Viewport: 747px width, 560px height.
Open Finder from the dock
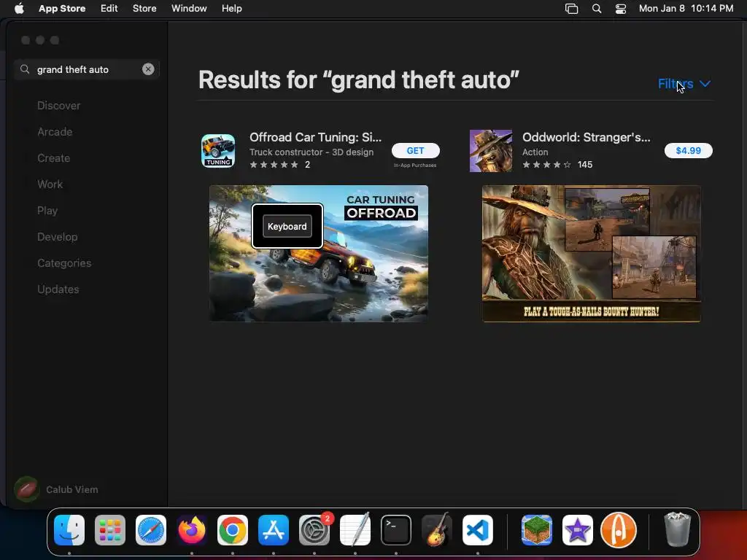69,530
